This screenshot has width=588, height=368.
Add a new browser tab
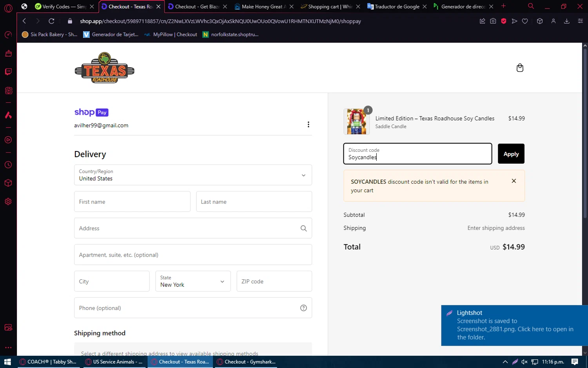tap(504, 6)
